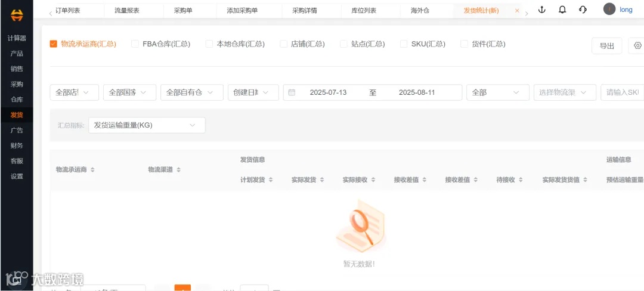Focus the 请输入SKU search input
644x291 pixels.
pyautogui.click(x=622, y=92)
